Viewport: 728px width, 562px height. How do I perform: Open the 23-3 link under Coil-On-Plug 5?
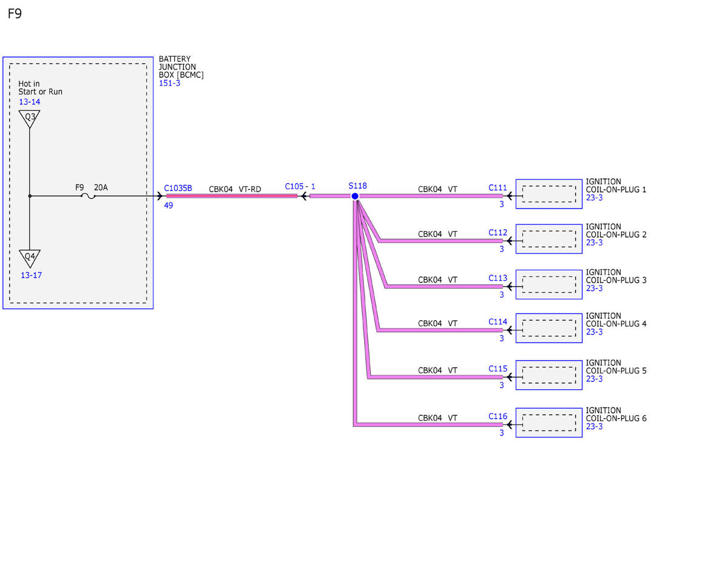click(595, 379)
